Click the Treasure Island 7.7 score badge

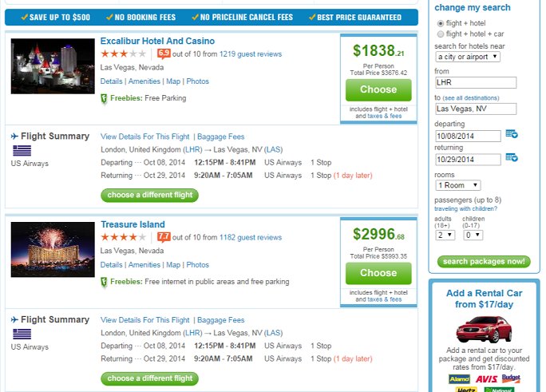click(x=164, y=237)
